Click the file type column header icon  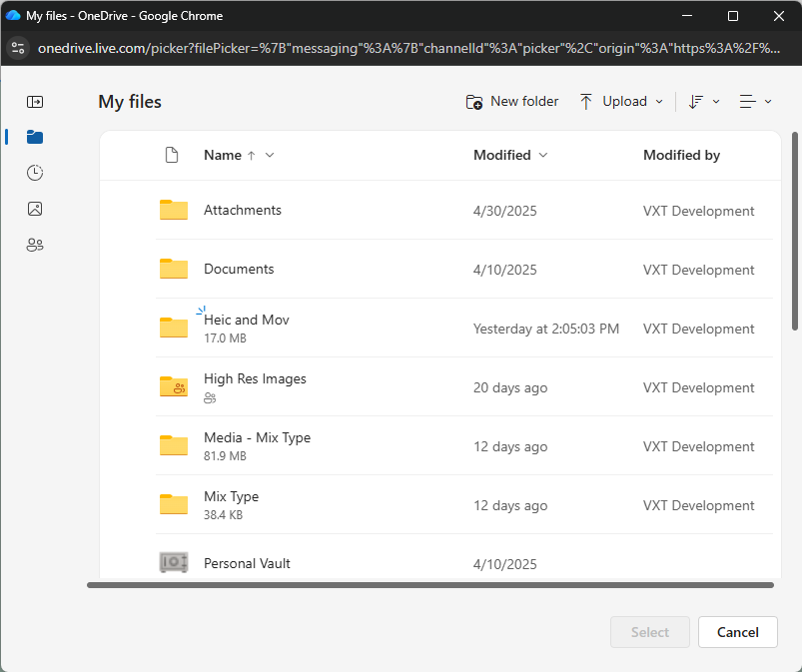pos(172,155)
